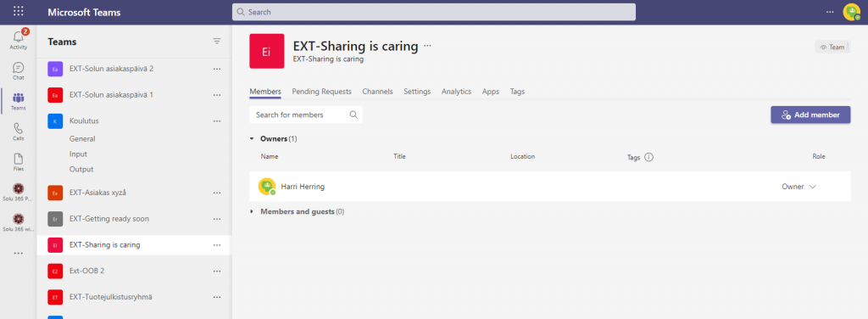Switch to the Members tab
The image size is (868, 319).
(265, 92)
